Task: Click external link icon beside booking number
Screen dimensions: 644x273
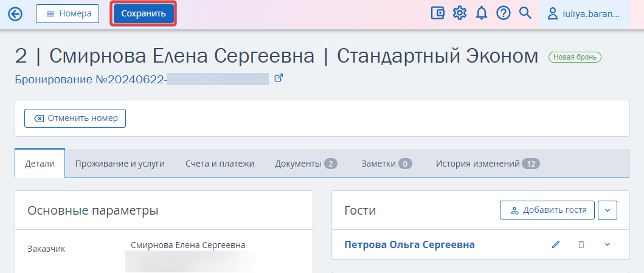Action: 279,77
